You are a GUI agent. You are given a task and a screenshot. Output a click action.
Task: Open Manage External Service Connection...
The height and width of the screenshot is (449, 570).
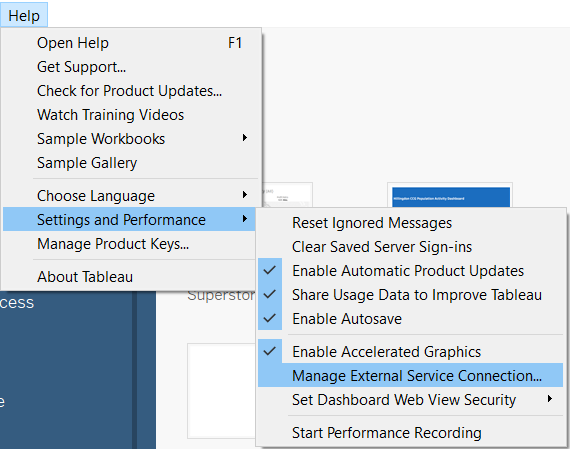click(x=410, y=376)
